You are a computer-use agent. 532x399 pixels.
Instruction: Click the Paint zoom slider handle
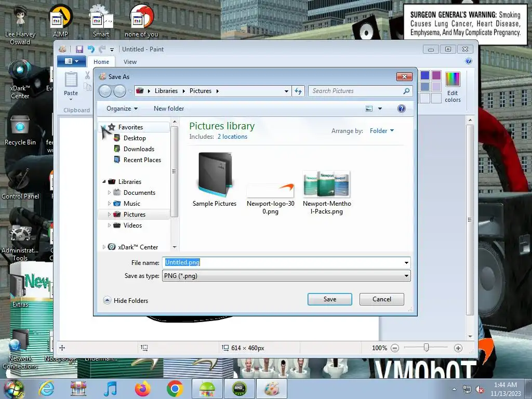(426, 348)
